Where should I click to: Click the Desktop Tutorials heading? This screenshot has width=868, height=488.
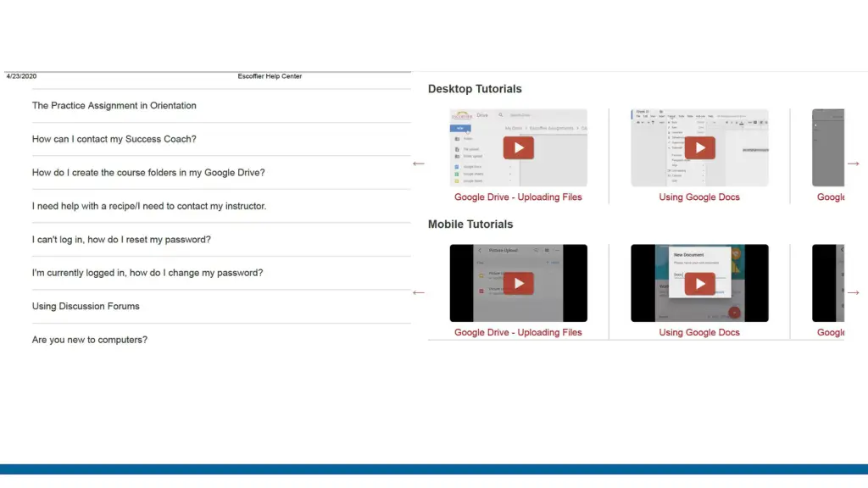click(475, 89)
